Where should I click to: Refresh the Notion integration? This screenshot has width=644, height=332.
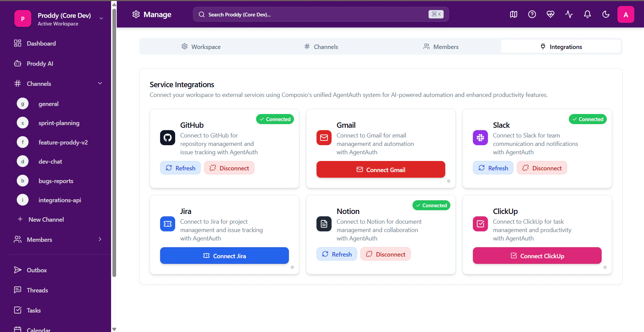(x=337, y=254)
